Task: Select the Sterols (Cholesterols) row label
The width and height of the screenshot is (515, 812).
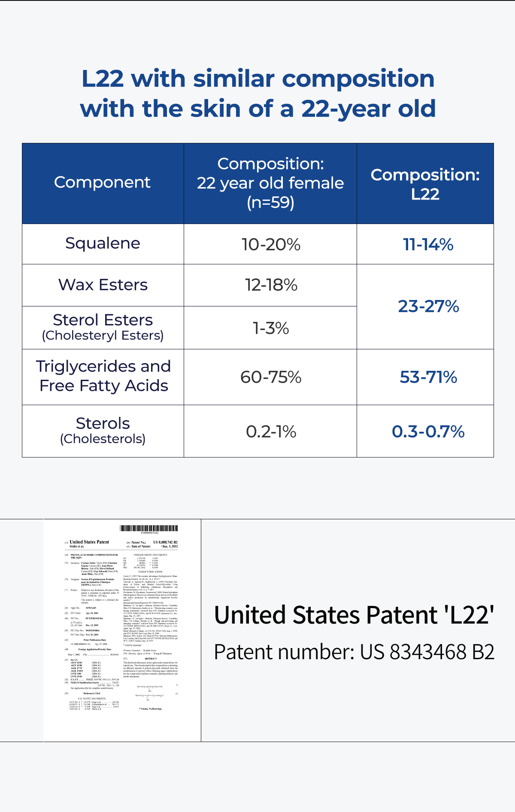Action: pyautogui.click(x=103, y=430)
